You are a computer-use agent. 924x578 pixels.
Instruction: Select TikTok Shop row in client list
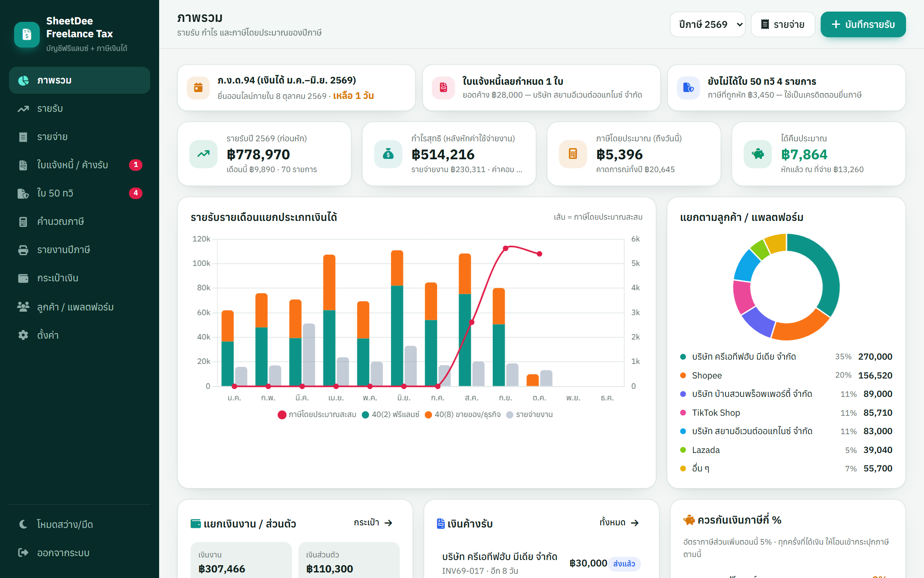786,413
